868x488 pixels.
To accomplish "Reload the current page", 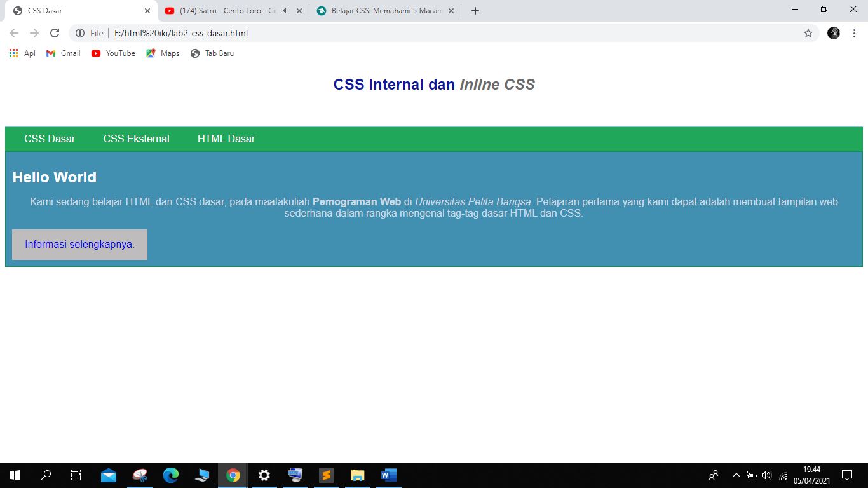I will [x=54, y=33].
